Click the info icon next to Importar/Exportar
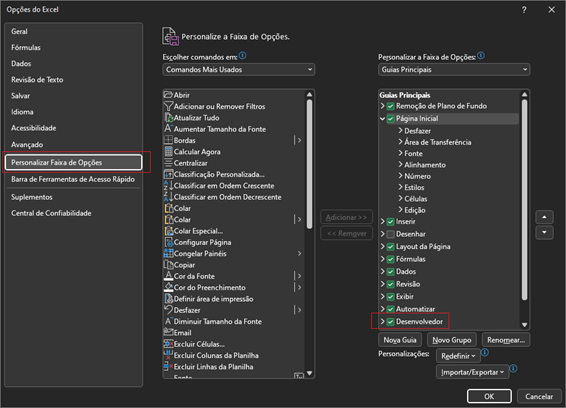 [x=513, y=368]
